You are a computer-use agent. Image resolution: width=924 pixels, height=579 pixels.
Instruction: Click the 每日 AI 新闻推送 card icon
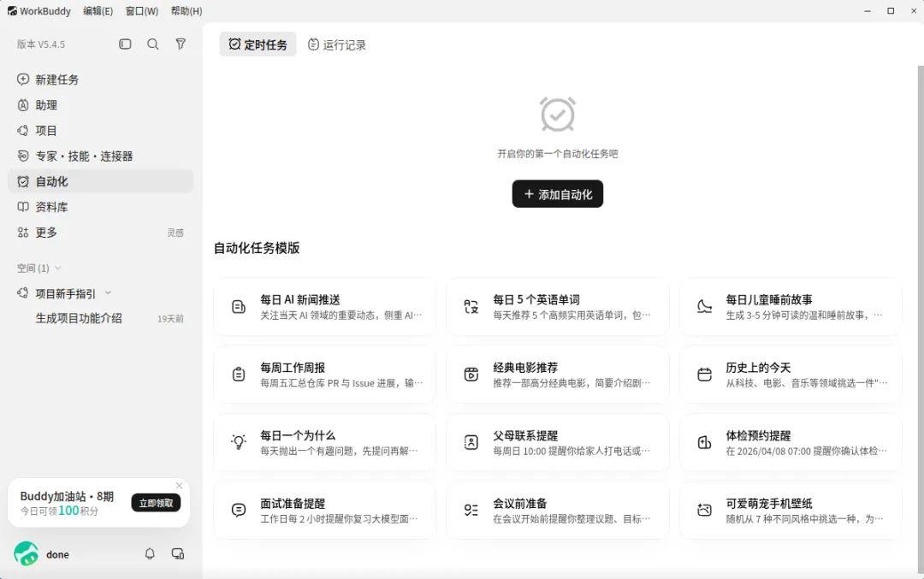[239, 307]
